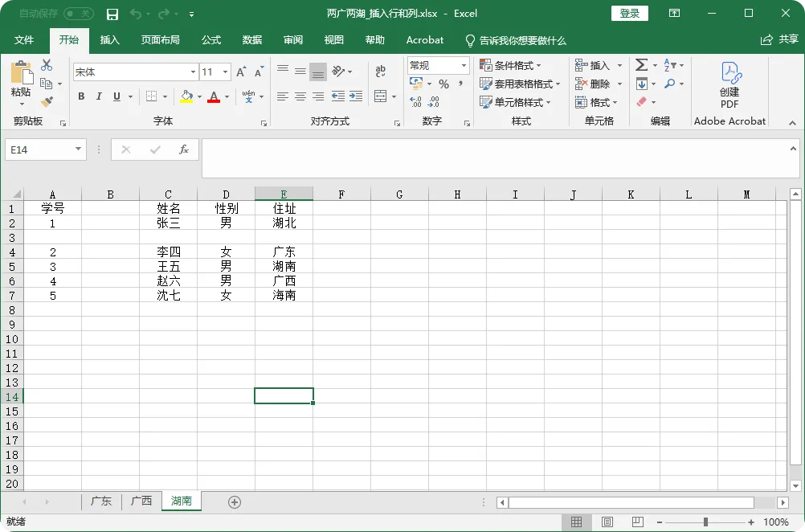Viewport: 805px width, 532px height.
Task: Click the Copy icon in clipboard group
Action: tap(47, 84)
